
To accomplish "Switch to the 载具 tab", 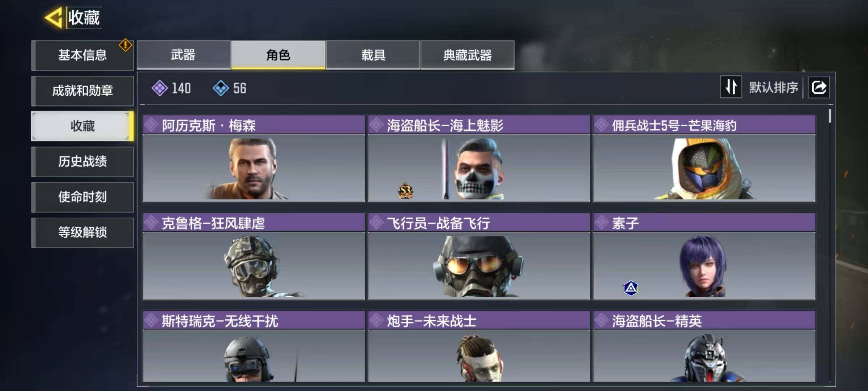I will click(x=373, y=55).
